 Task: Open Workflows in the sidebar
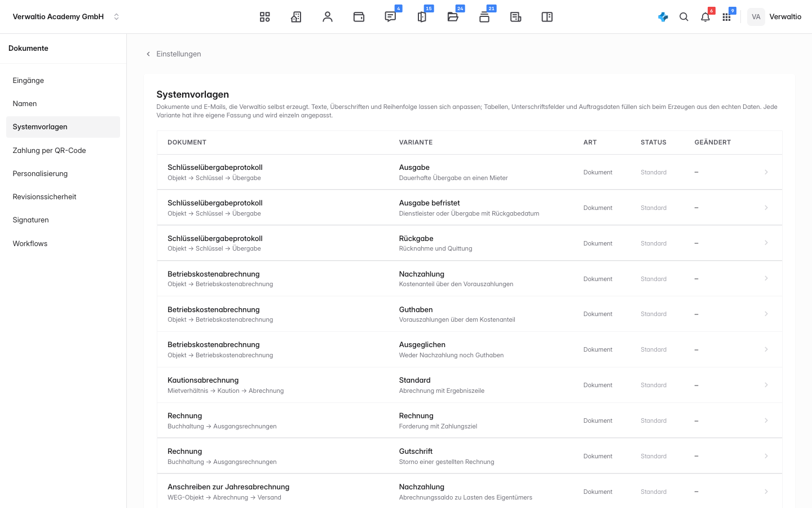(x=63, y=243)
